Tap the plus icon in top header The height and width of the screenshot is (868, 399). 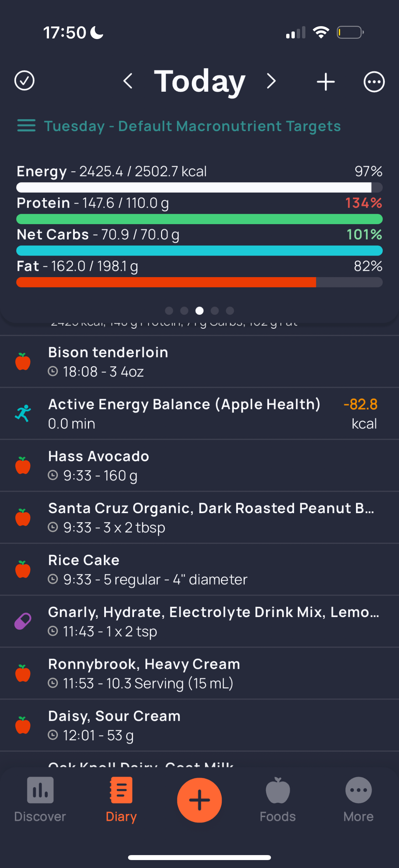click(326, 81)
